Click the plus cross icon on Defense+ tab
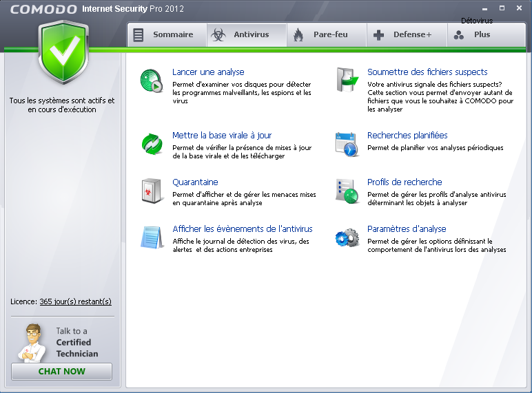Image resolution: width=532 pixels, height=393 pixels. 378,34
